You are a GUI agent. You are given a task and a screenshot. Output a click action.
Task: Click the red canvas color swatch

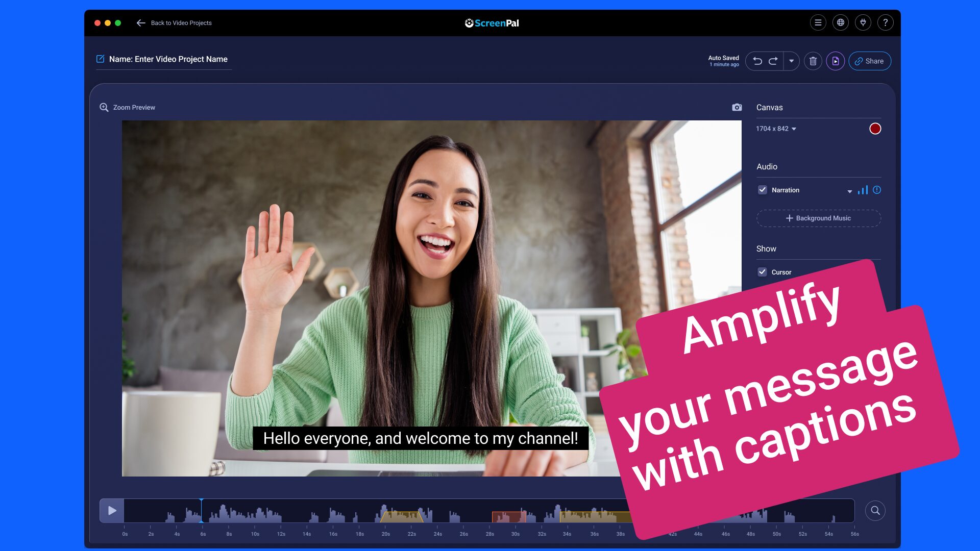coord(875,129)
